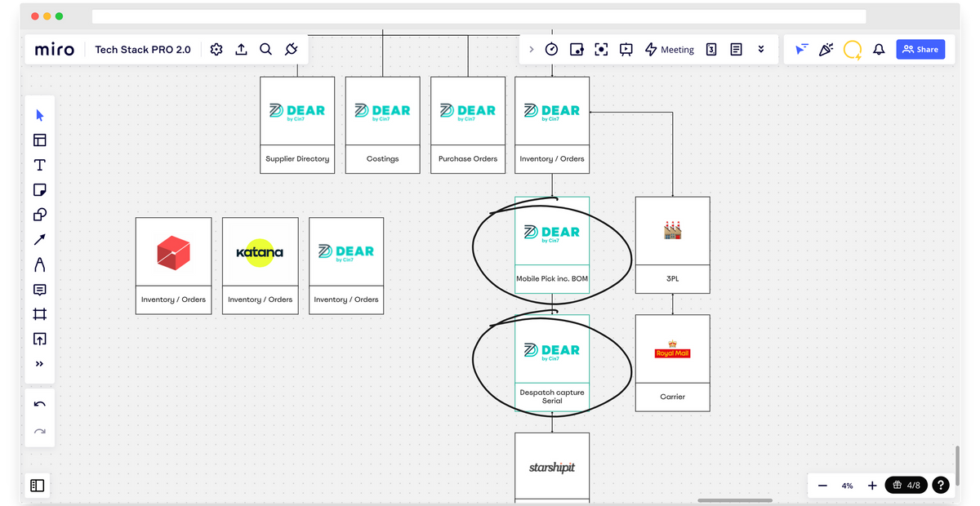Click the yellow user avatar circle
The height and width of the screenshot is (506, 980).
(853, 50)
